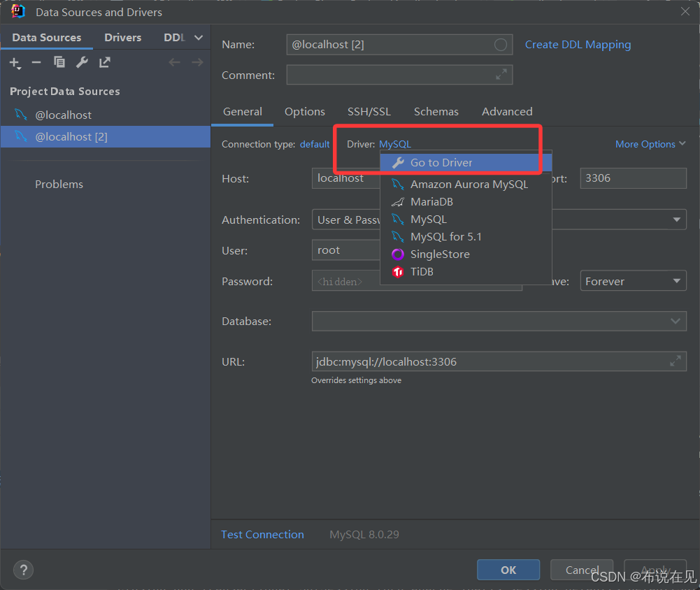Click the default connection type link

[x=315, y=144]
